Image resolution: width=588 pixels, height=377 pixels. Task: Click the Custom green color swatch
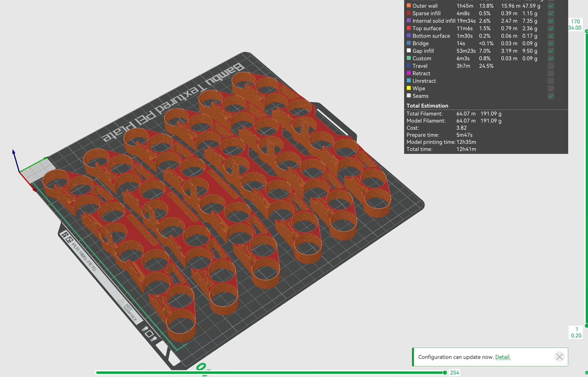pyautogui.click(x=409, y=58)
